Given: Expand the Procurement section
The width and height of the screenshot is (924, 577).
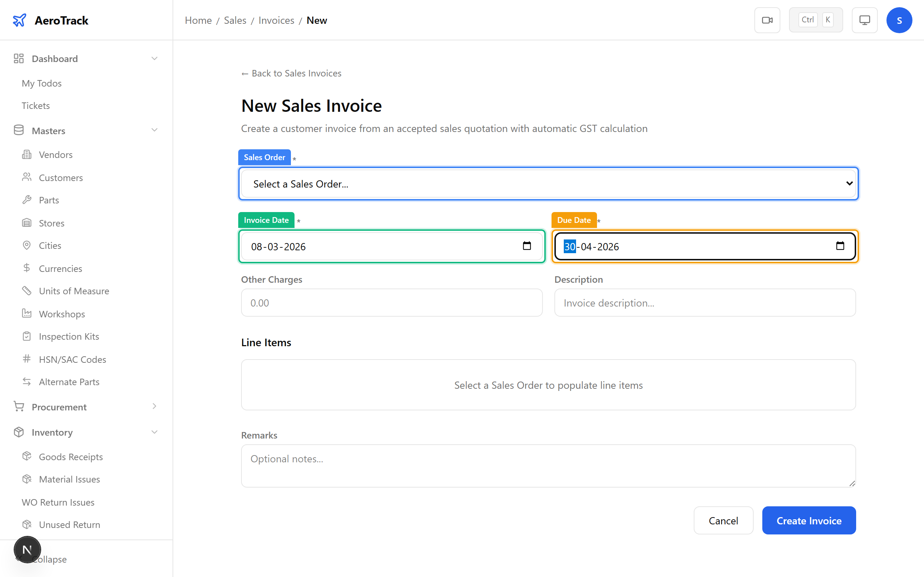Looking at the screenshot, I should click(154, 406).
